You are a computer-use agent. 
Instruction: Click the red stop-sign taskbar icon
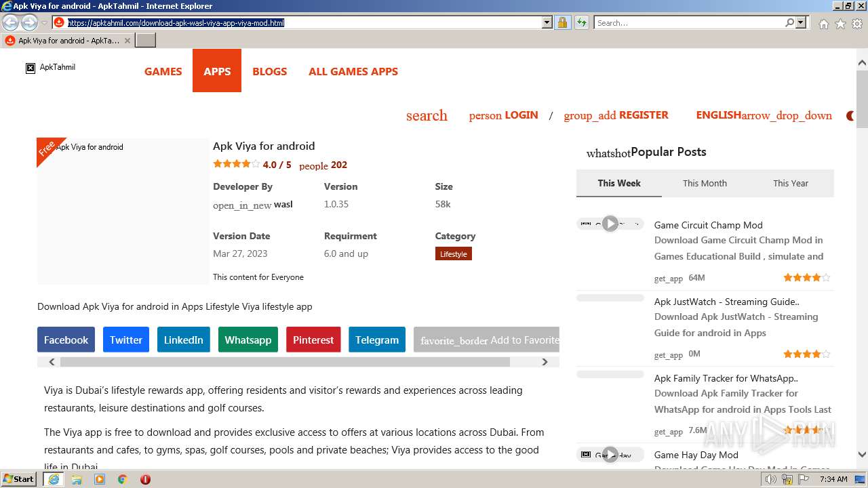[145, 479]
